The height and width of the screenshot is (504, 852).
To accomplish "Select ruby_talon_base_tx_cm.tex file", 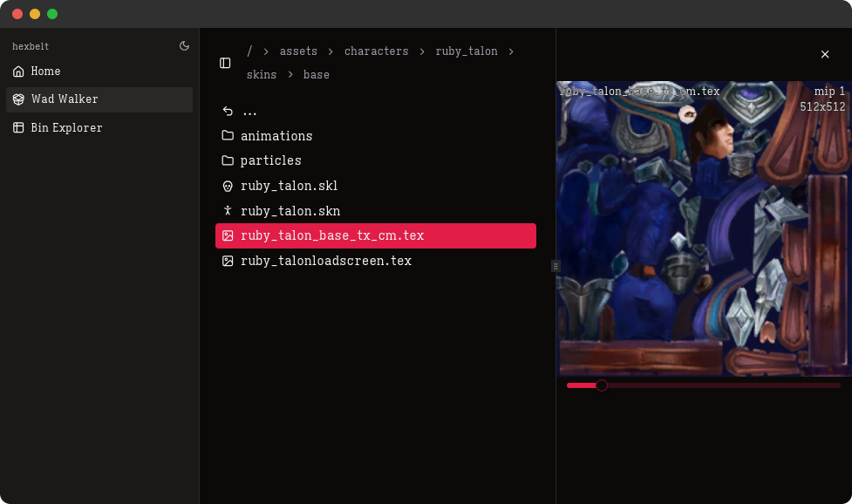I will coord(376,235).
